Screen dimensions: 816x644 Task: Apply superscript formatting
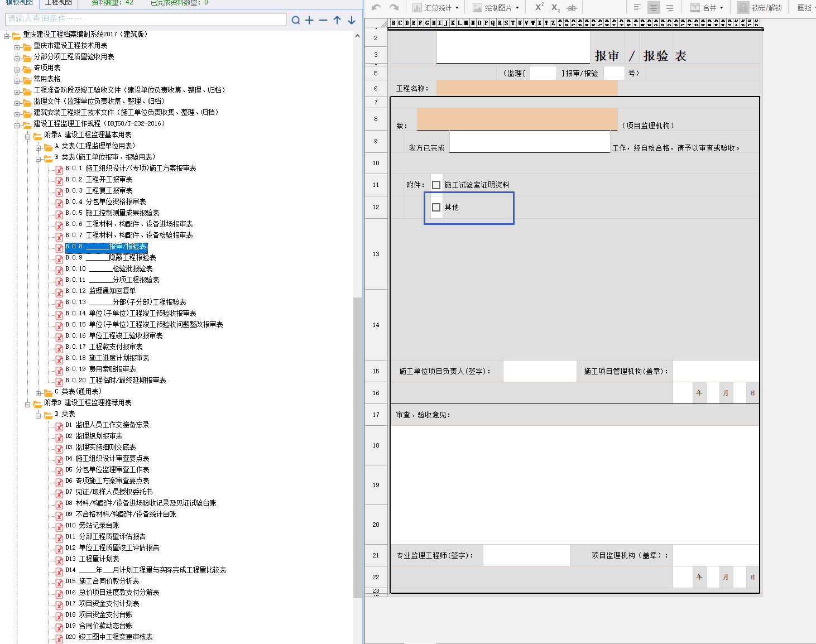tap(539, 7)
